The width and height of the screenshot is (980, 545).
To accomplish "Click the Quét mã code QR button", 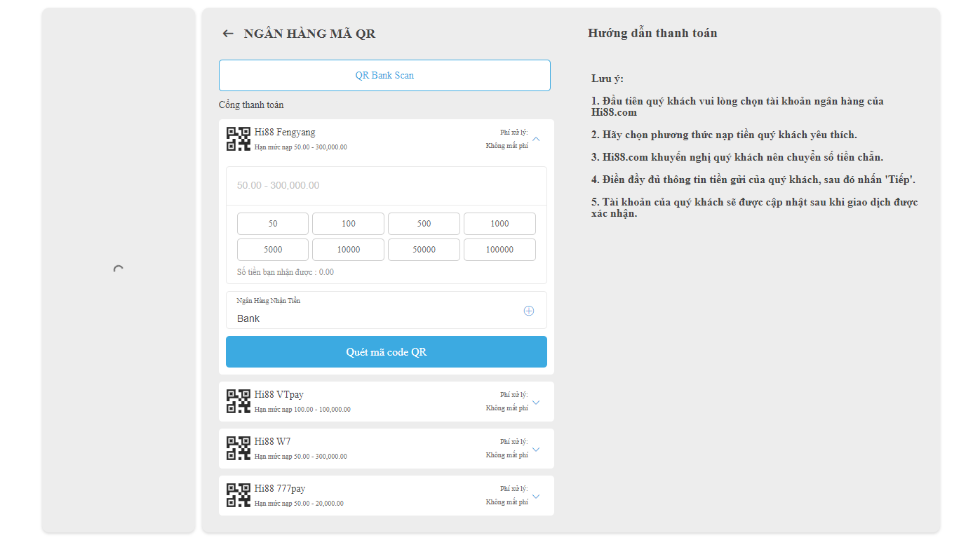I will [x=387, y=352].
